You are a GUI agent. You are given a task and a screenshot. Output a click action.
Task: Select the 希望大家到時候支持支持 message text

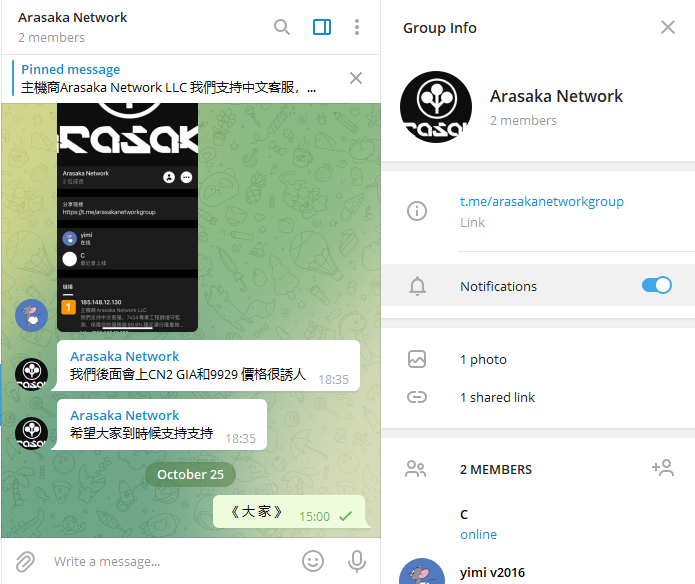coord(141,433)
